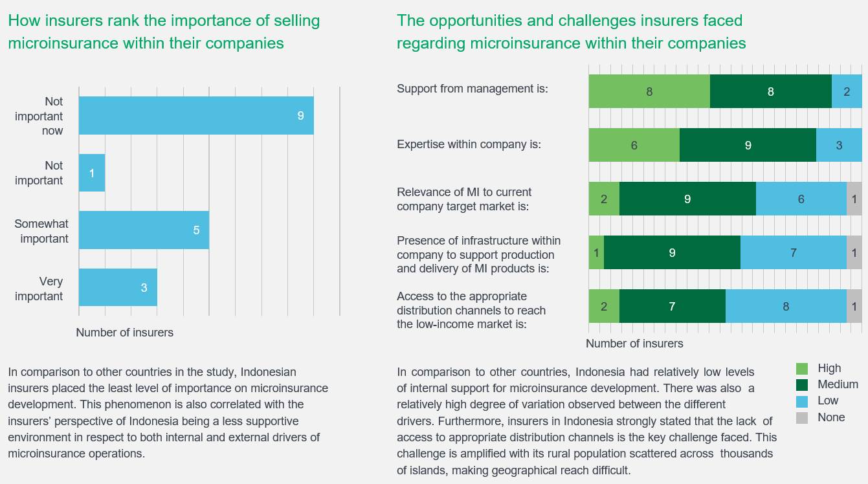Click 'Support from management is:' label
The image size is (868, 484).
[x=473, y=88]
